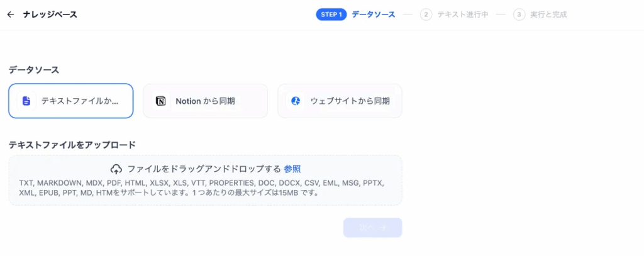The width and height of the screenshot is (644, 256).
Task: Click the データソース step label in header
Action: tap(374, 14)
